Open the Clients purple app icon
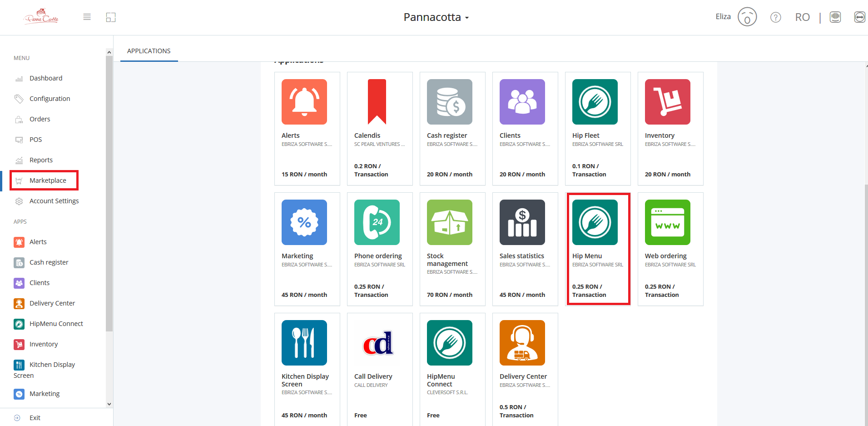The height and width of the screenshot is (426, 868). click(x=522, y=102)
